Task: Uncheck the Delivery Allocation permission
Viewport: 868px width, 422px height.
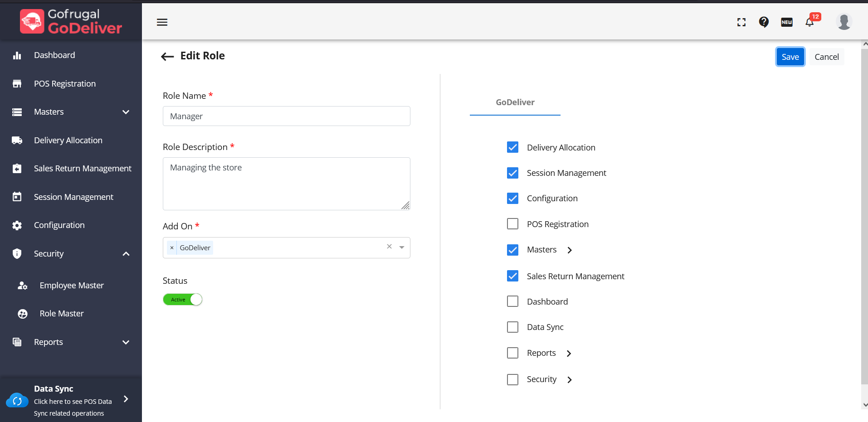Action: coord(512,147)
